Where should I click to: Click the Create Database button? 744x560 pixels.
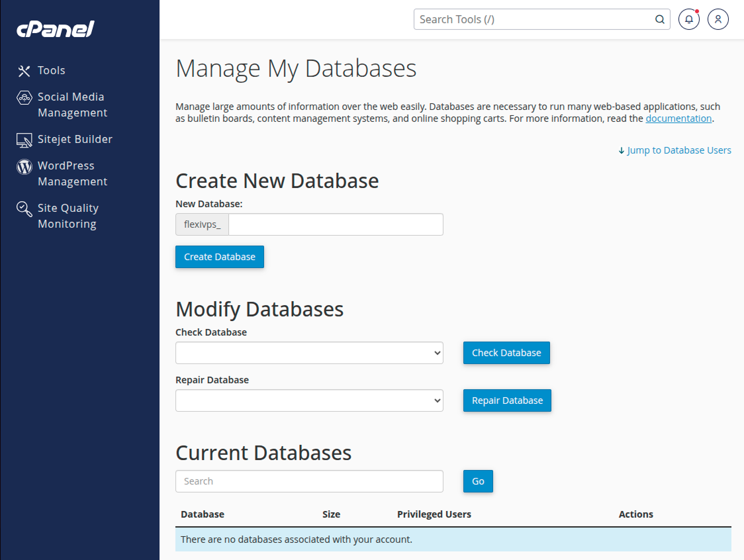tap(220, 257)
